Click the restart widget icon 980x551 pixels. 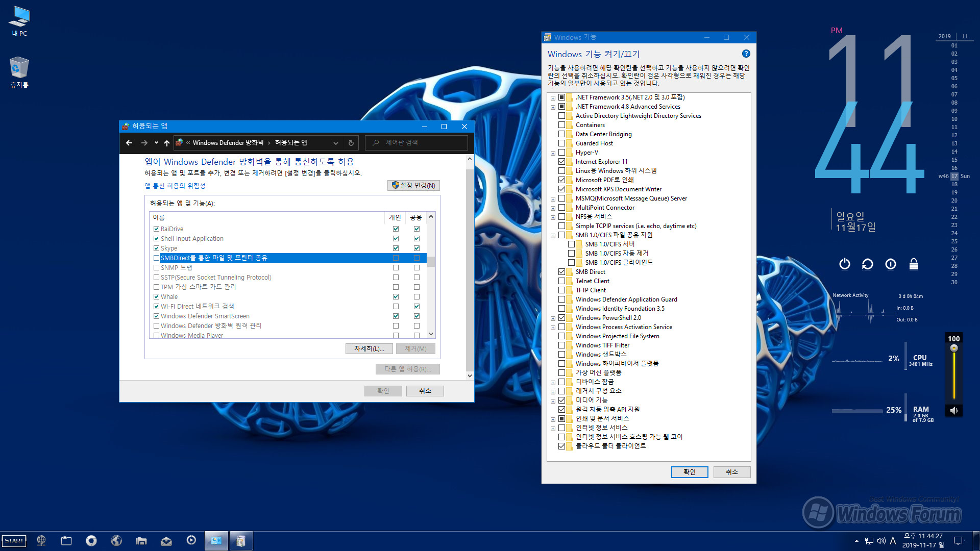point(868,264)
